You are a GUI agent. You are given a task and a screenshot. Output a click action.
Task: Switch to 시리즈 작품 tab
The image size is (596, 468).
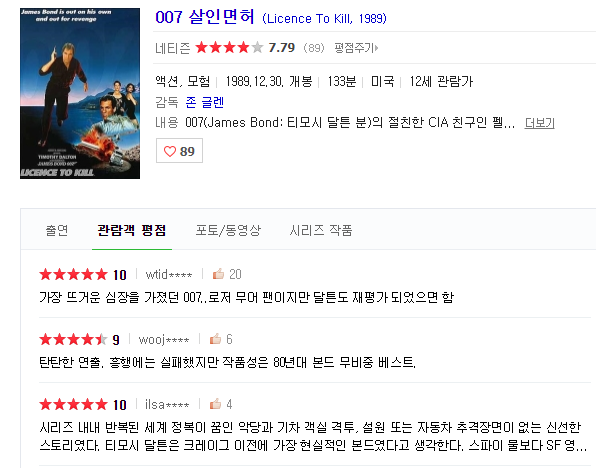[321, 230]
